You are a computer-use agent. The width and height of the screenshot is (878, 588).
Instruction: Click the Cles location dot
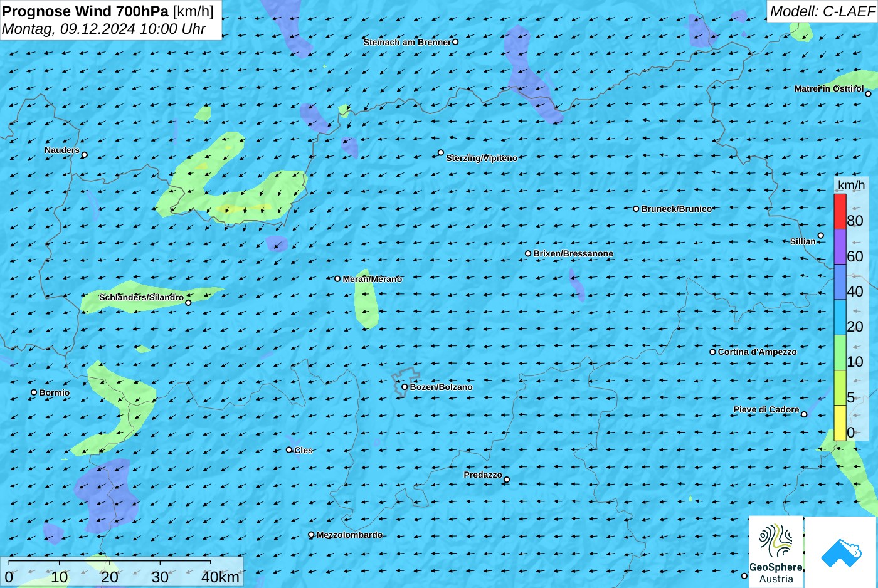[289, 449]
